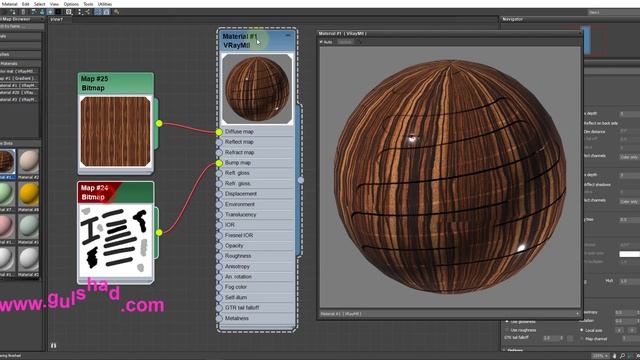Toggle Show Shaded Material in Viewport icon
This screenshot has width=640, height=360.
coord(50,12)
